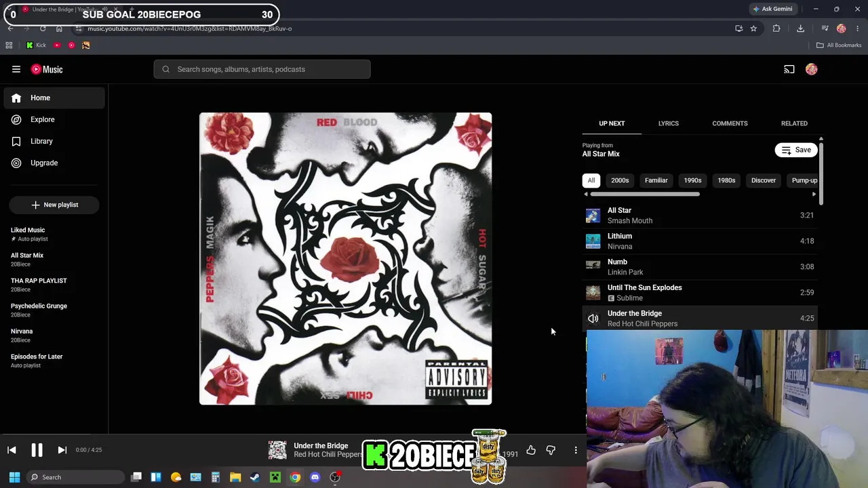Open the Chrome apps grid shortcut
Viewport: 868px width, 488px height.
[x=9, y=45]
